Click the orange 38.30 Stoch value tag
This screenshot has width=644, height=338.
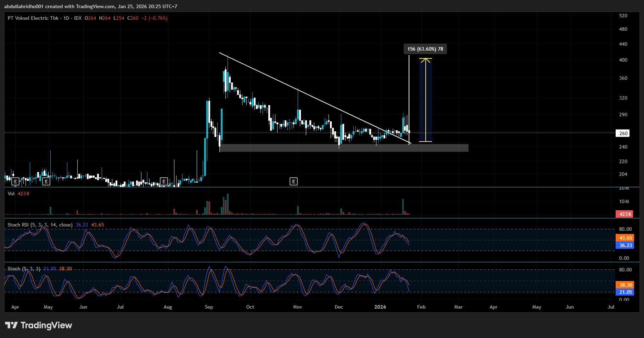click(x=625, y=285)
